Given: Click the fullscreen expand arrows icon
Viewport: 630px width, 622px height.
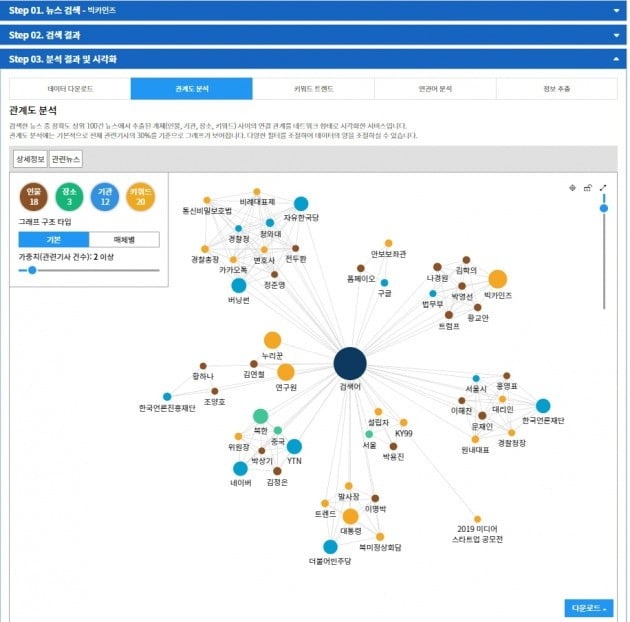Looking at the screenshot, I should [x=602, y=187].
